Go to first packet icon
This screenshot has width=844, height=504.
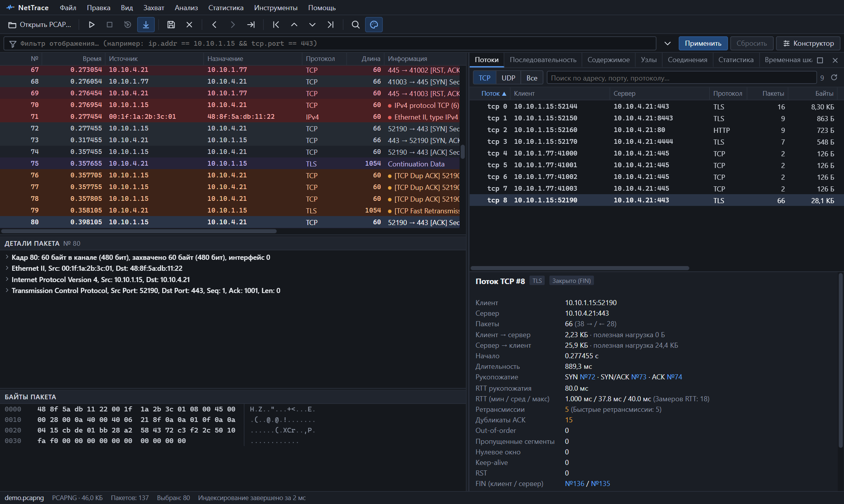pyautogui.click(x=276, y=25)
